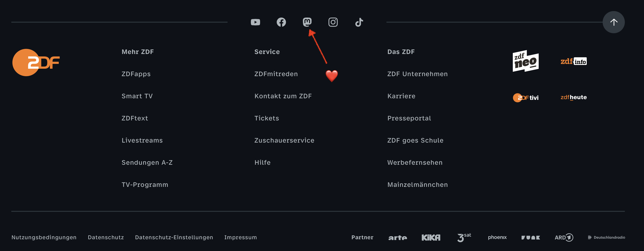Open the ZDFheute logo

(x=574, y=97)
